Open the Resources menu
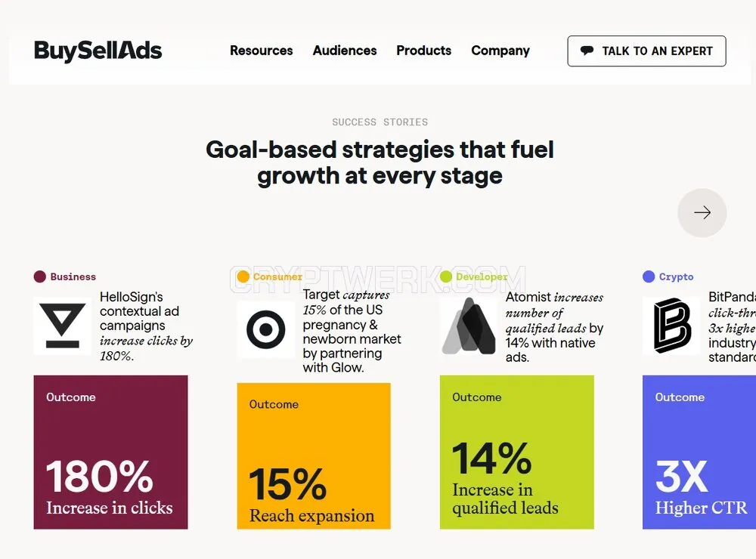 click(262, 51)
